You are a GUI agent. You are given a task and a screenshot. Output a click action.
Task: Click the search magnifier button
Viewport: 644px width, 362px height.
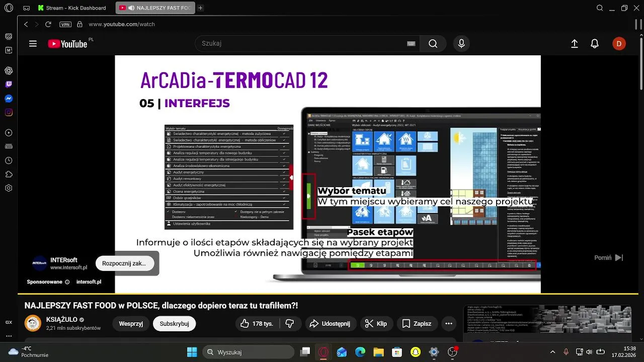(433, 44)
